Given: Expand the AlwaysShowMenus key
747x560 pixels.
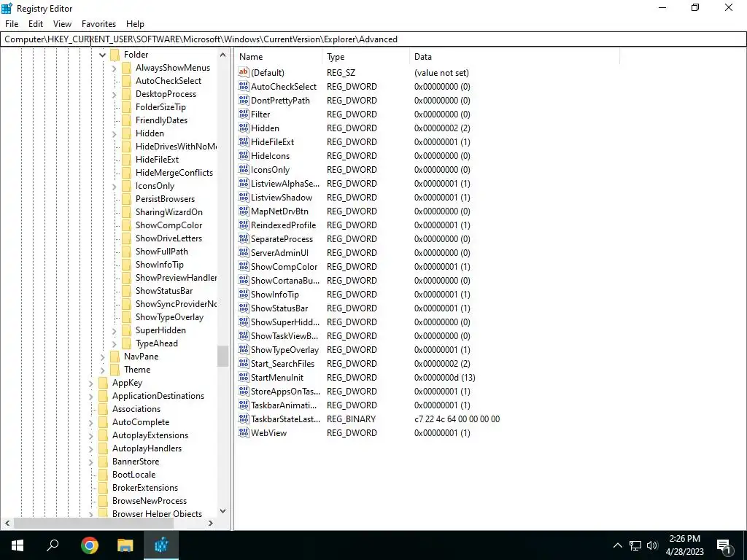Looking at the screenshot, I should tap(115, 68).
